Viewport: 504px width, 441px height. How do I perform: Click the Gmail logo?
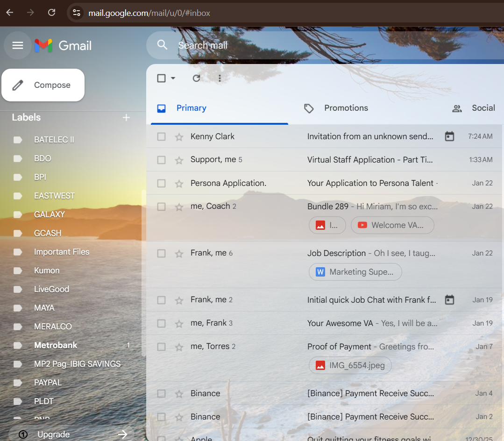pyautogui.click(x=63, y=45)
